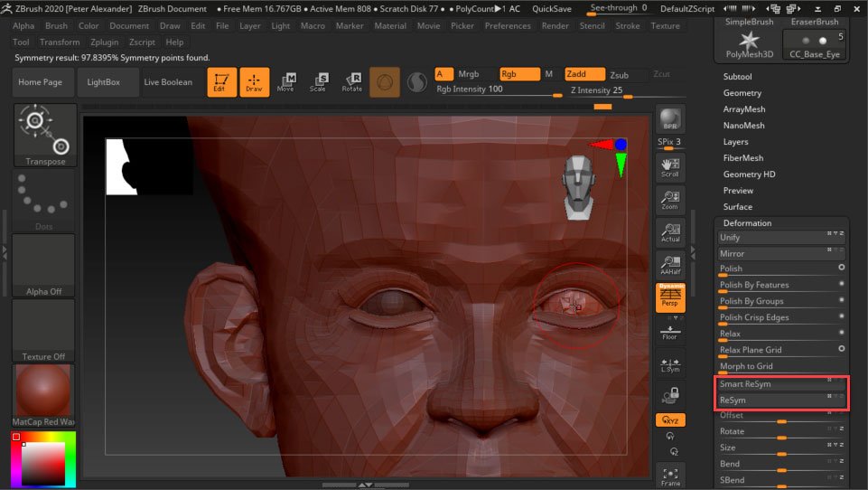
Task: Click the head orientation cam view
Action: pyautogui.click(x=578, y=187)
